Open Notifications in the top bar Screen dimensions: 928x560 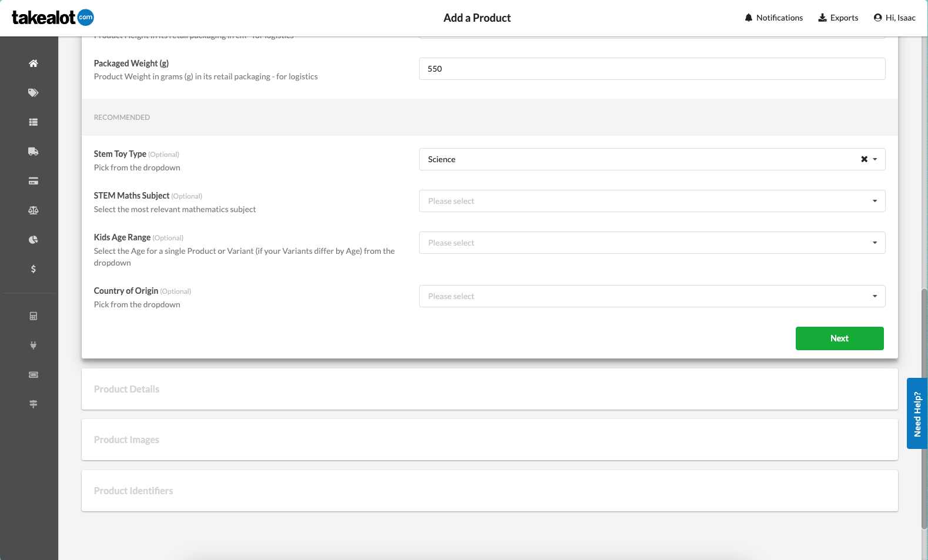tap(773, 18)
